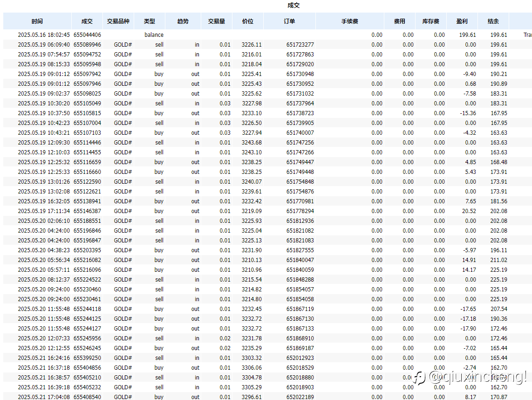Click balance value 170.87
Screen dimensions: 532x400
coord(499,397)
